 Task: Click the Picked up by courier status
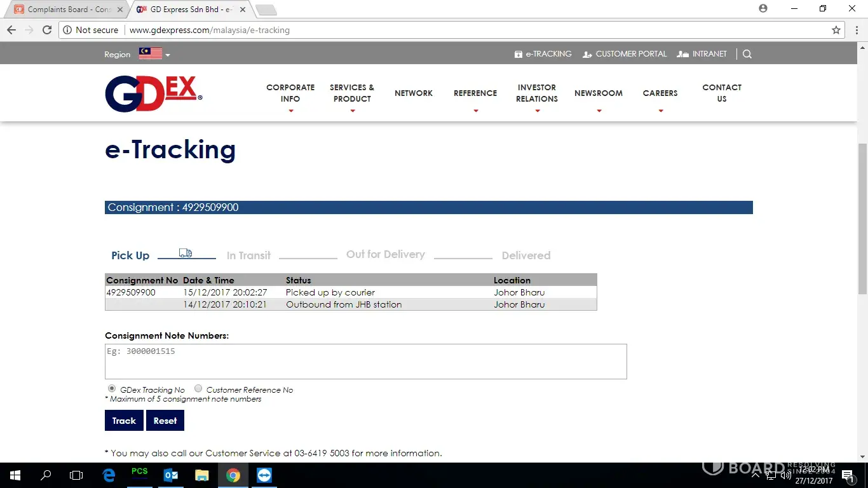330,292
